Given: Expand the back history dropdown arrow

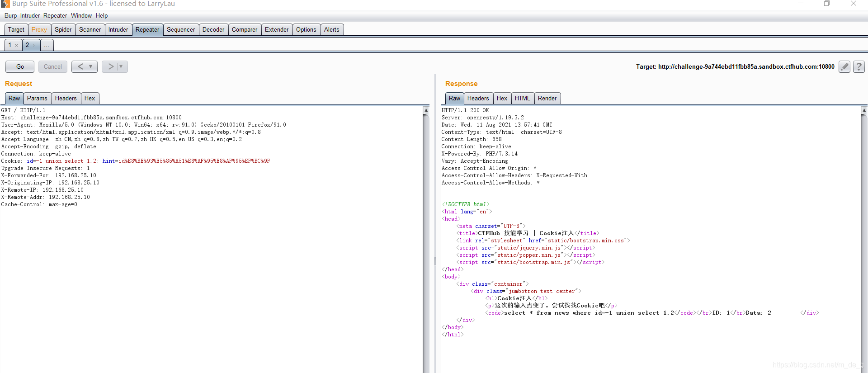Looking at the screenshot, I should click(91, 66).
